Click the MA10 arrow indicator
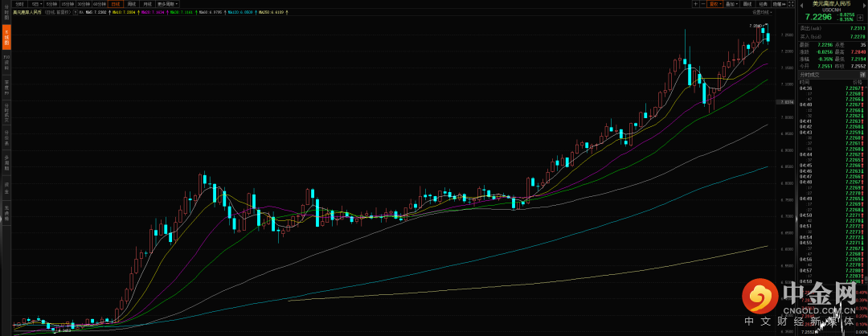This screenshot has width=868, height=336. (138, 12)
